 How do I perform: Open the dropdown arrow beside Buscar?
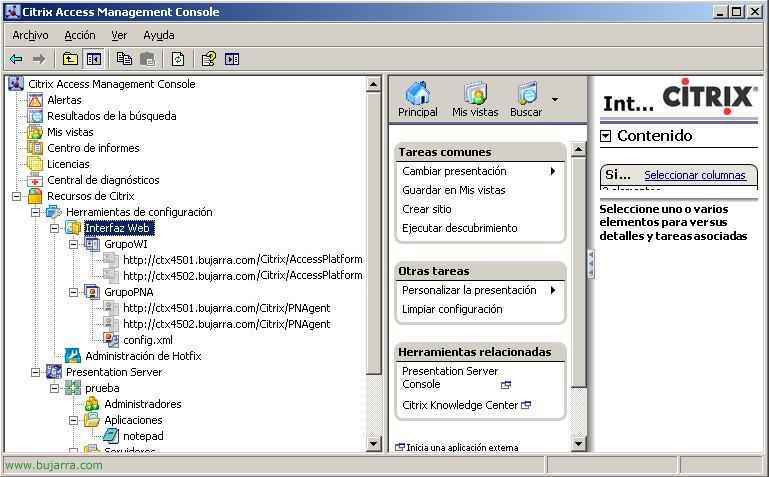pos(555,100)
